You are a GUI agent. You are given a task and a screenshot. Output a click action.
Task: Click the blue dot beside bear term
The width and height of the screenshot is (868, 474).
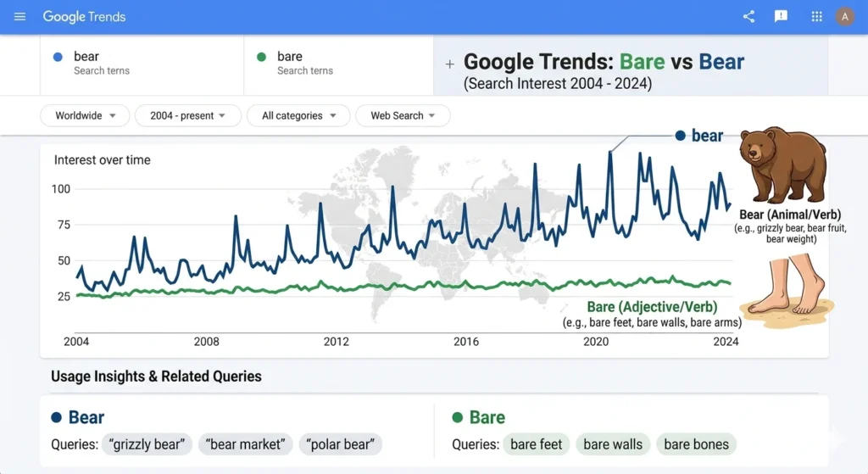pos(58,57)
